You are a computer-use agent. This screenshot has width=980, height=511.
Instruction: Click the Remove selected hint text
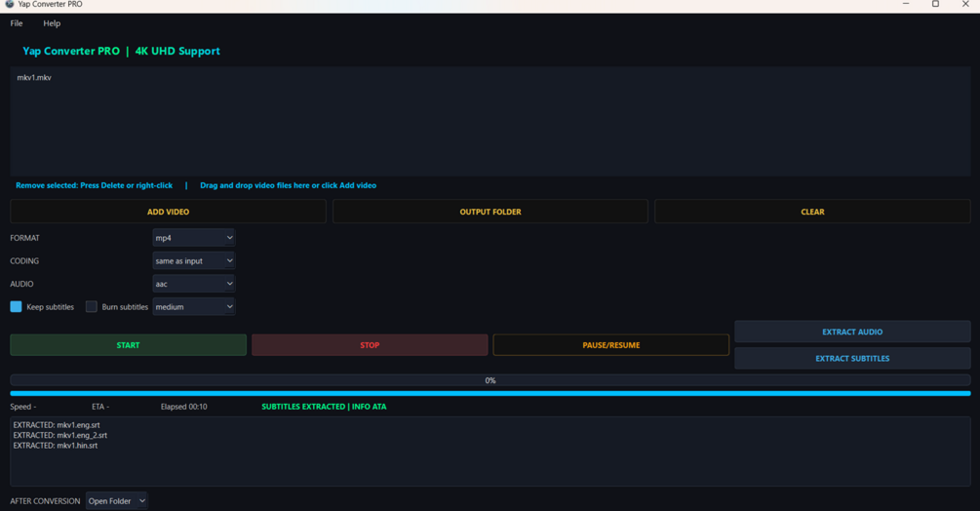(94, 185)
